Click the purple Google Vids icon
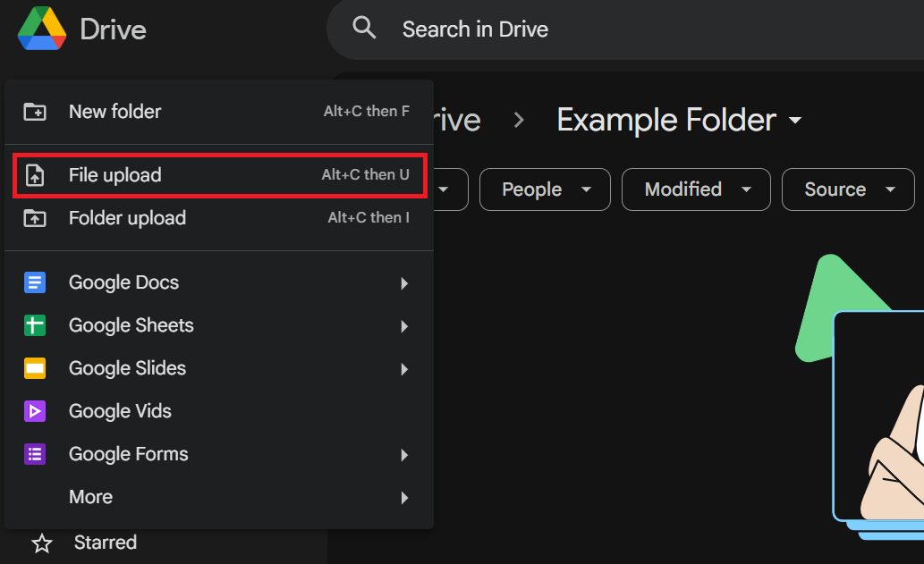This screenshot has width=924, height=564. coord(35,411)
